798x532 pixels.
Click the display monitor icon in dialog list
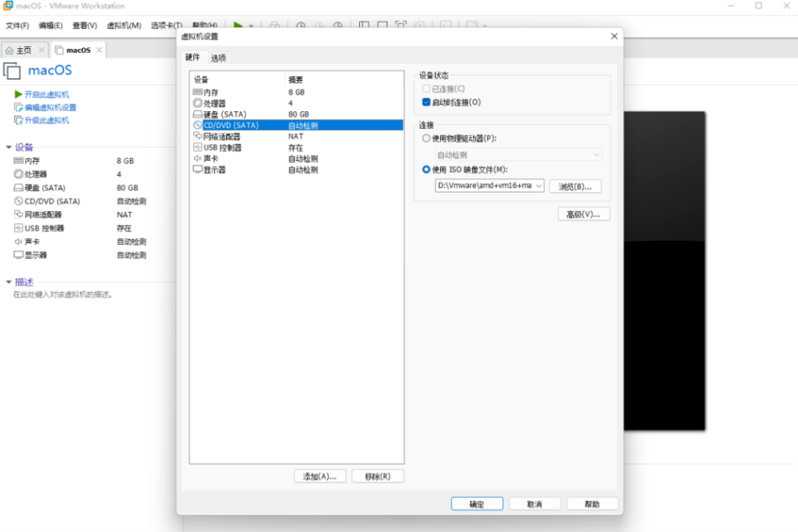197,169
